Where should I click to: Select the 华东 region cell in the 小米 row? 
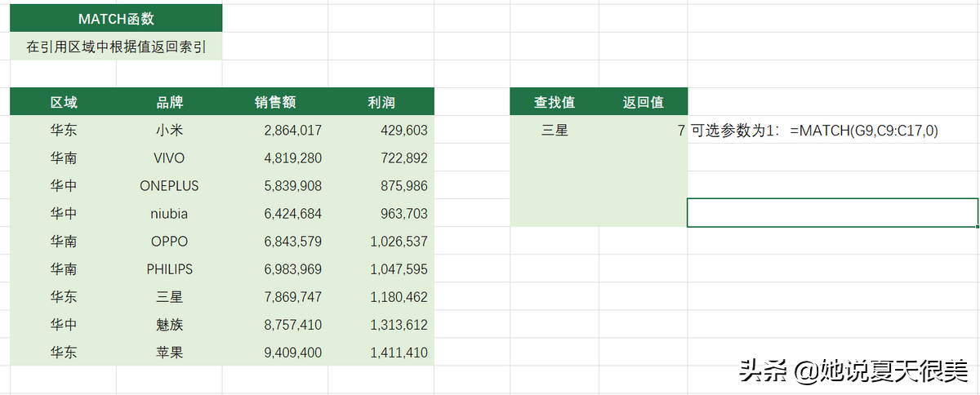pos(64,130)
